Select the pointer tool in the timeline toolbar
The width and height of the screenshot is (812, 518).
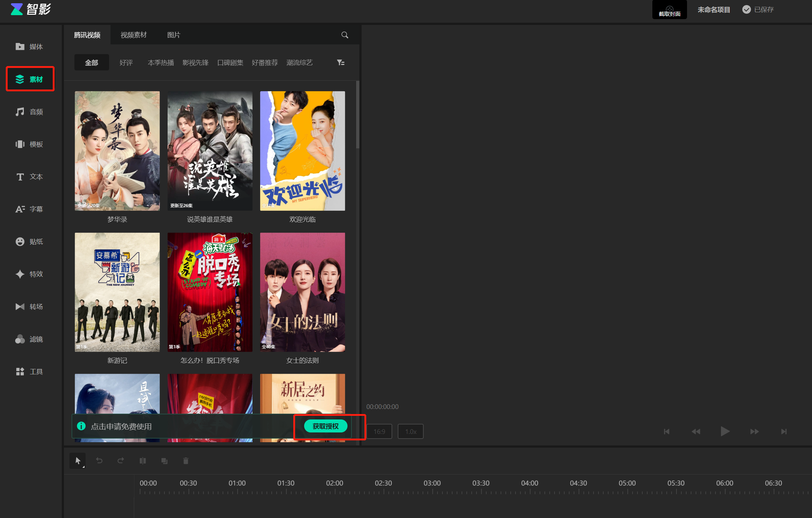pyautogui.click(x=78, y=461)
